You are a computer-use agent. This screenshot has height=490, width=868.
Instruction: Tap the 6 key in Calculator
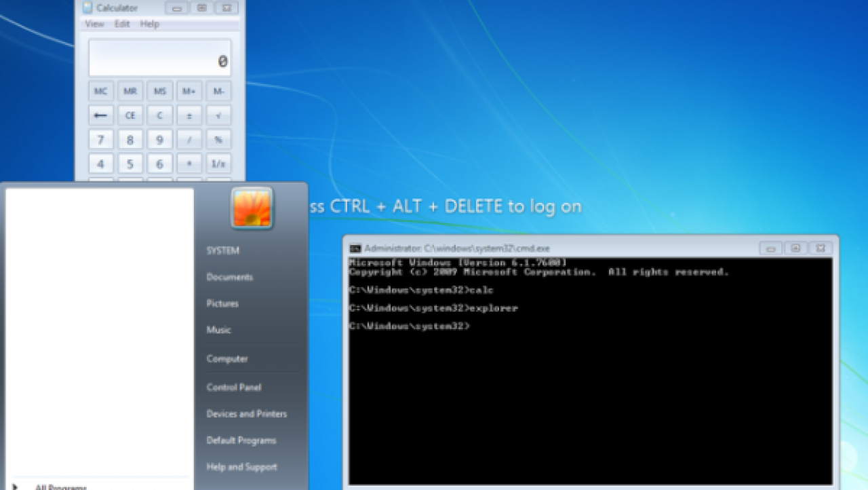[160, 164]
